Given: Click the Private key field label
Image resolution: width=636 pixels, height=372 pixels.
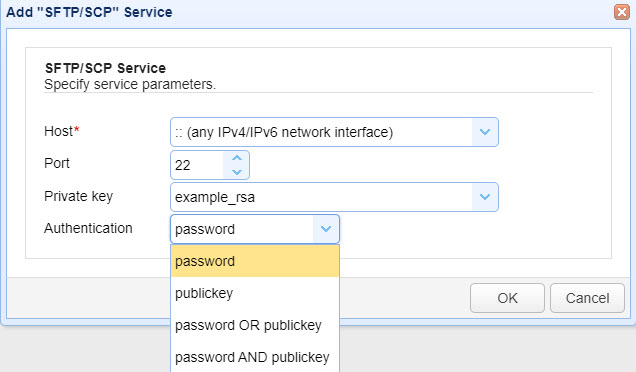Looking at the screenshot, I should pyautogui.click(x=78, y=196).
